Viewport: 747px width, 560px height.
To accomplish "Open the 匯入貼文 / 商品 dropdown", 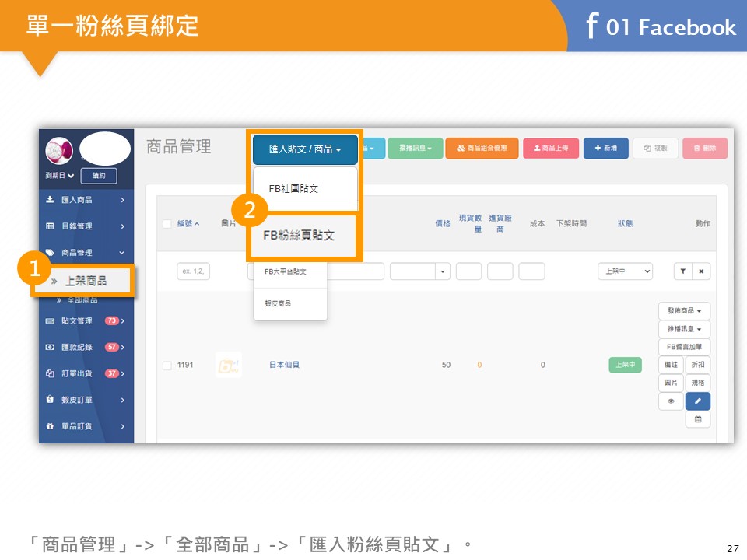I will point(305,149).
